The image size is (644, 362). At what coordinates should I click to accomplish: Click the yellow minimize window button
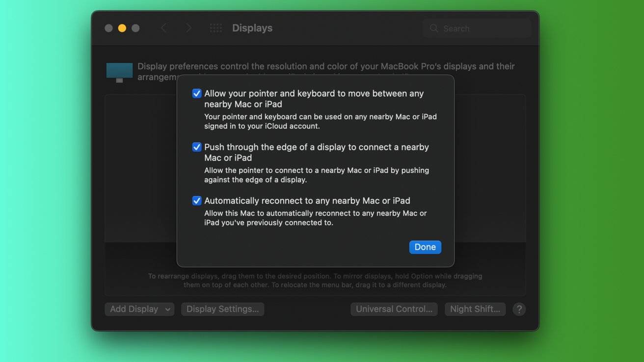(x=122, y=28)
